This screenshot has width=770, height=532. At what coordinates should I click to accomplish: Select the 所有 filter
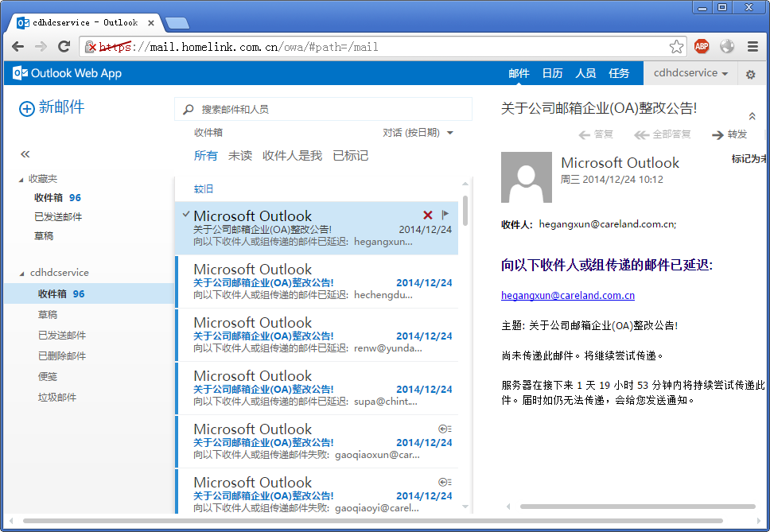pyautogui.click(x=206, y=156)
